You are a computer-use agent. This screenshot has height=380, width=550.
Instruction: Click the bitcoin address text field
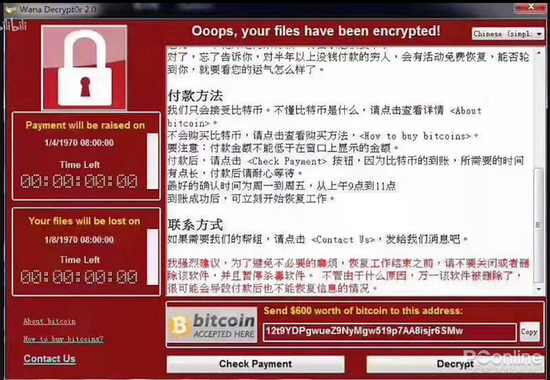[390, 332]
